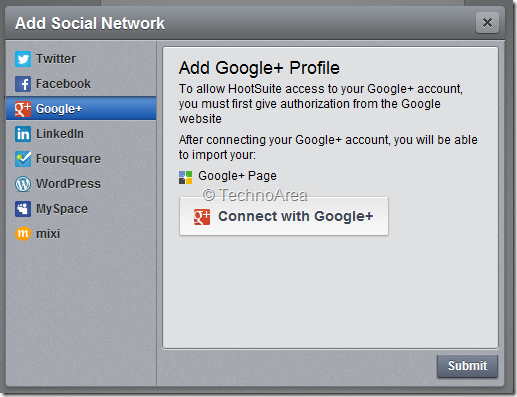
Task: Click the LinkedIn logo icon
Action: point(23,134)
